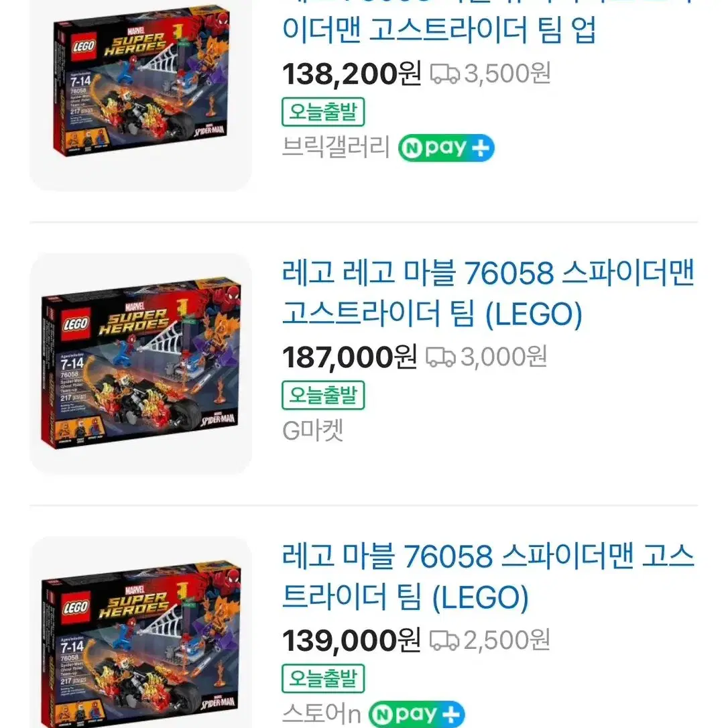Open the 브릭갤러리 seller link
Screen dimensions: 728x728
tap(336, 147)
